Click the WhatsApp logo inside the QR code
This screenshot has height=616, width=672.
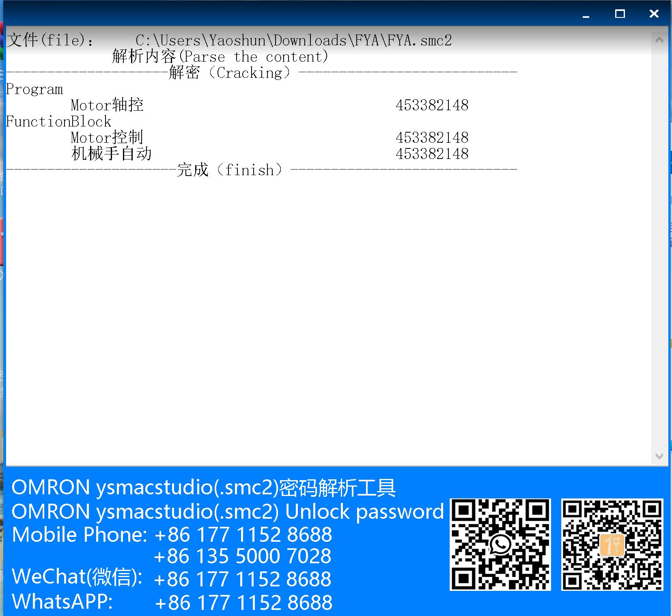[x=500, y=544]
